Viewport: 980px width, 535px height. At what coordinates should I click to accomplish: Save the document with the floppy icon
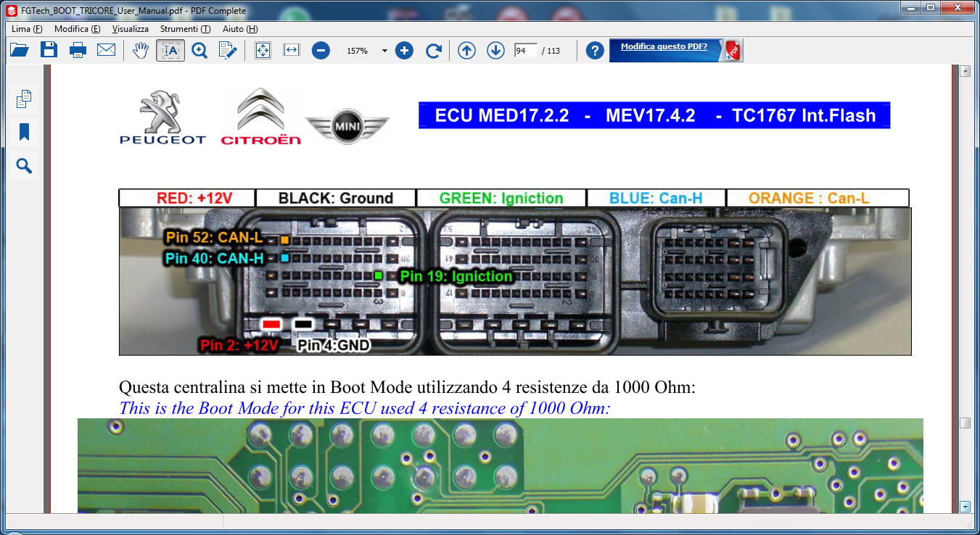(x=49, y=50)
